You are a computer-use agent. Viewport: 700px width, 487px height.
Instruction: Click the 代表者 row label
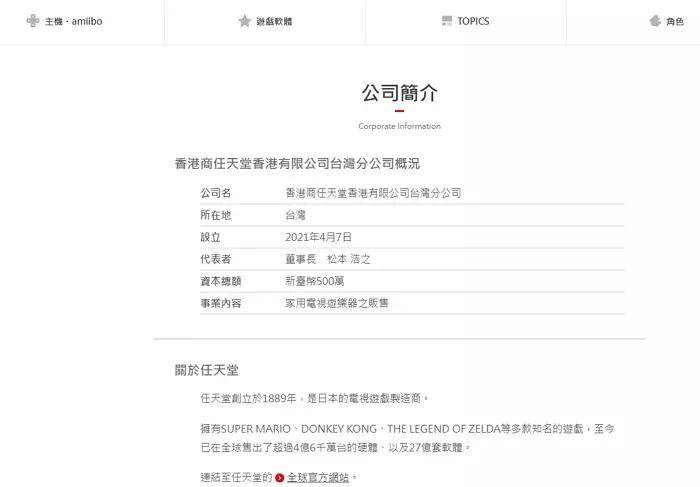pos(216,259)
